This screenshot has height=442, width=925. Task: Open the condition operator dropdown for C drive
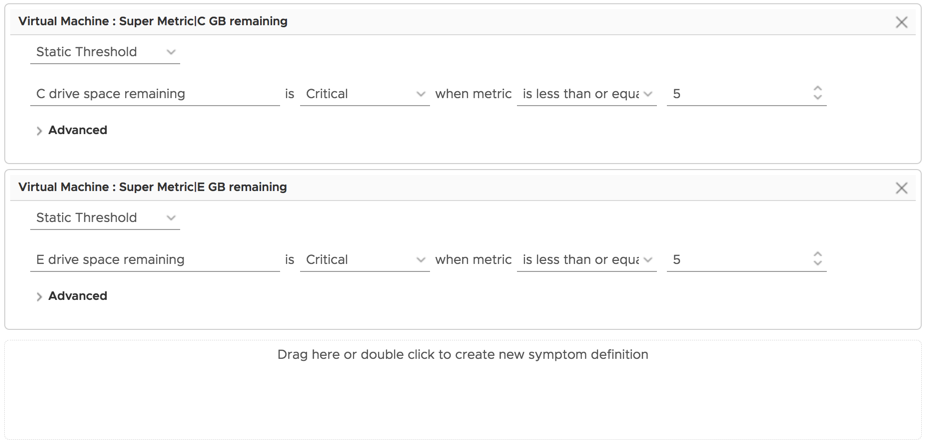(587, 94)
